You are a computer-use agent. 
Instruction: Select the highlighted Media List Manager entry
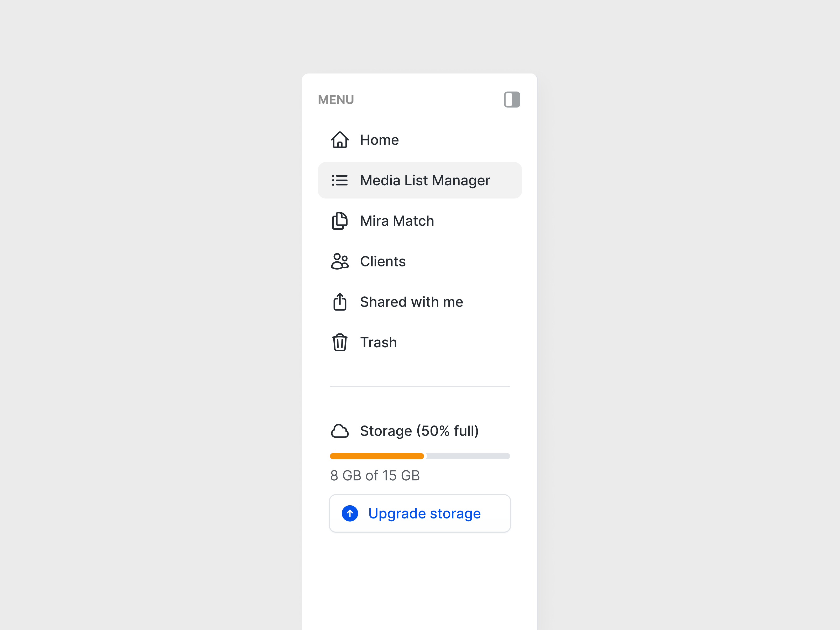click(x=420, y=180)
